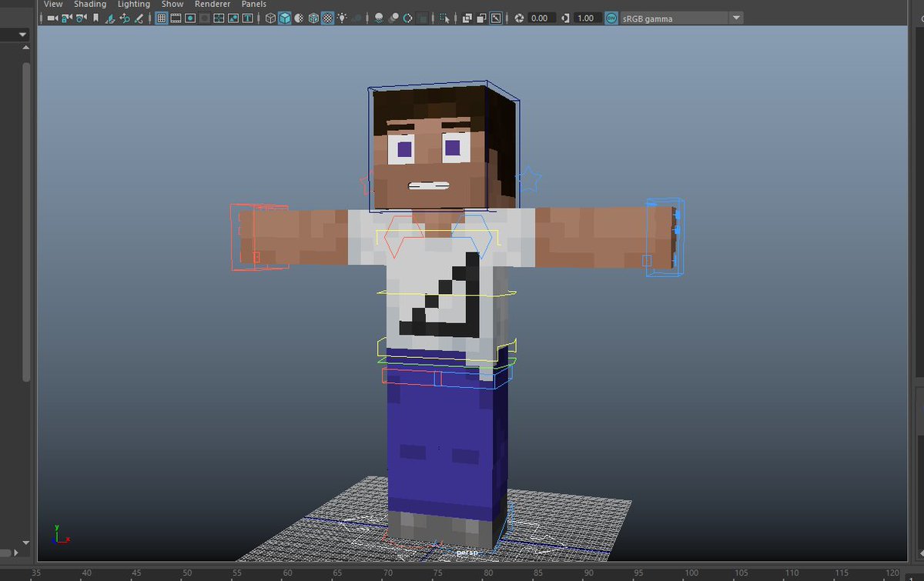Click the Gamma value field 1.00
924x581 pixels.
(588, 18)
